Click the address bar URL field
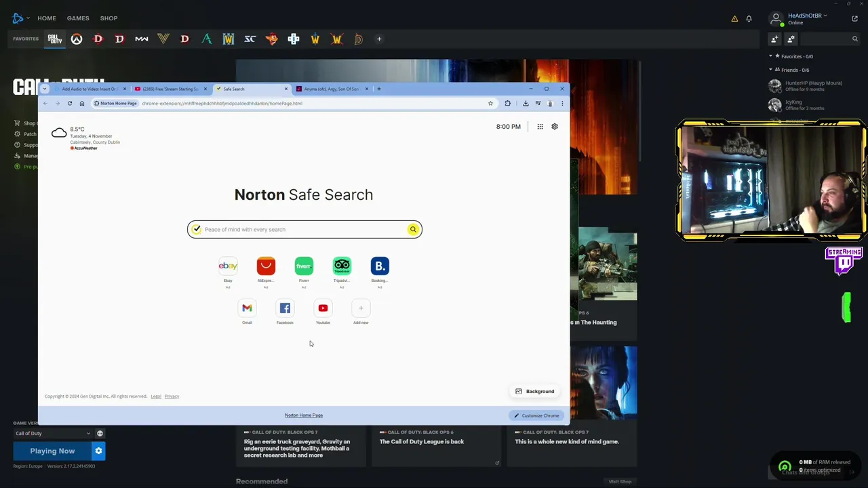Viewport: 868px width, 488px height. 293,104
